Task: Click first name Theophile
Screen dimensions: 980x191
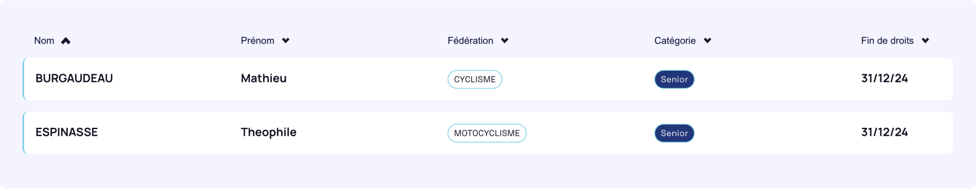Action: (268, 133)
